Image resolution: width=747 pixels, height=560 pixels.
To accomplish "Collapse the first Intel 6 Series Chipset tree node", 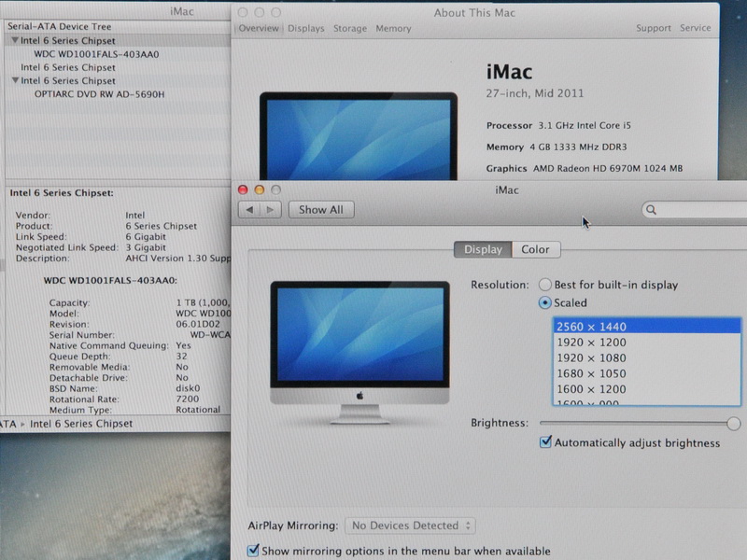I will (x=15, y=40).
